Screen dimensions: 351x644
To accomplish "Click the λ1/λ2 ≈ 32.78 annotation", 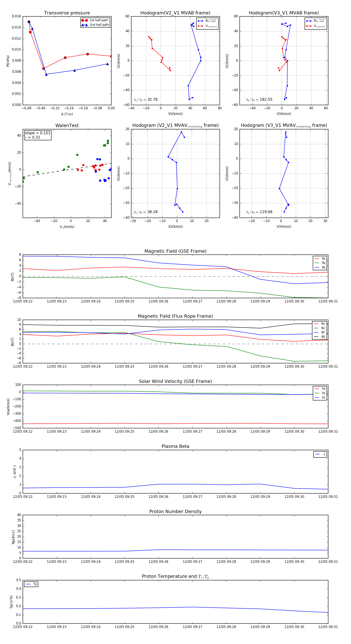I will 146,100.
